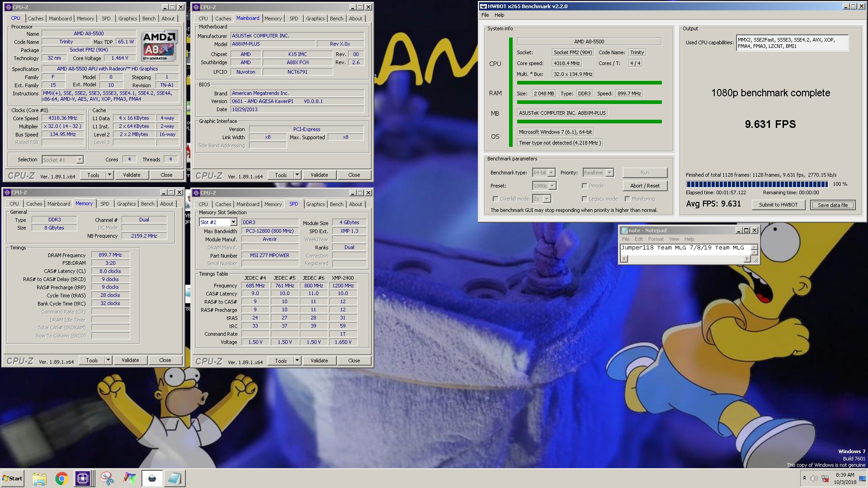868x488 pixels.
Task: Click the title icon of the SPD CPU-Z window
Action: (197, 193)
